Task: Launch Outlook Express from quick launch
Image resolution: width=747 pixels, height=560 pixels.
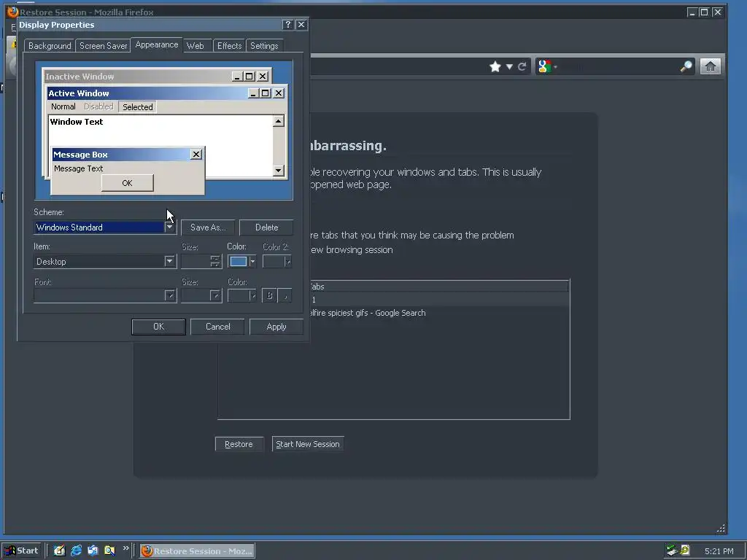Action: point(93,551)
